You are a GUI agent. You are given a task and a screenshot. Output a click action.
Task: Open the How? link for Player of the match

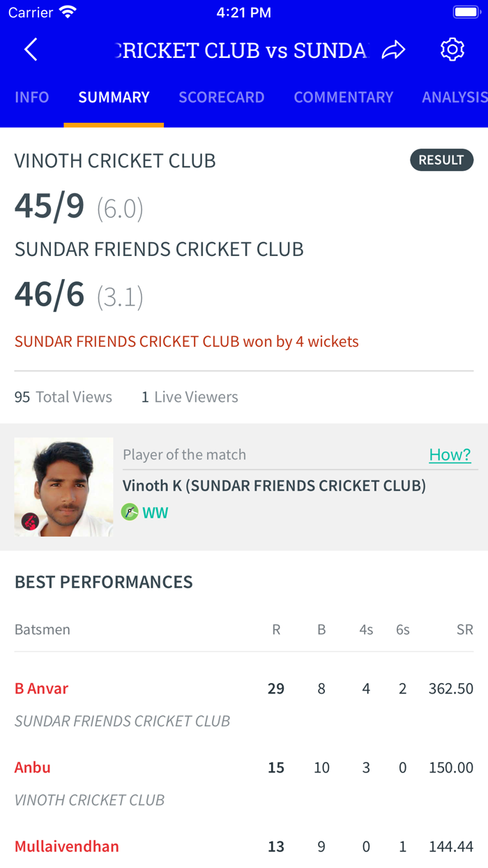(450, 454)
